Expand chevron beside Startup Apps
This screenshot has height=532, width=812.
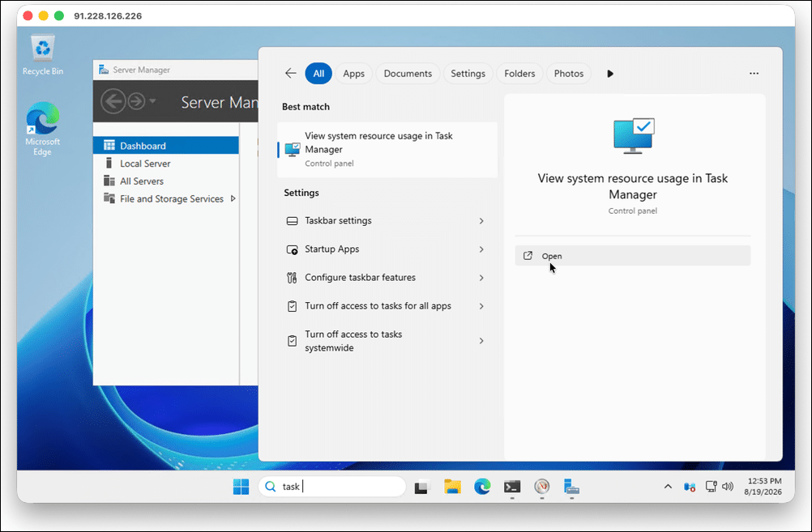coord(481,249)
